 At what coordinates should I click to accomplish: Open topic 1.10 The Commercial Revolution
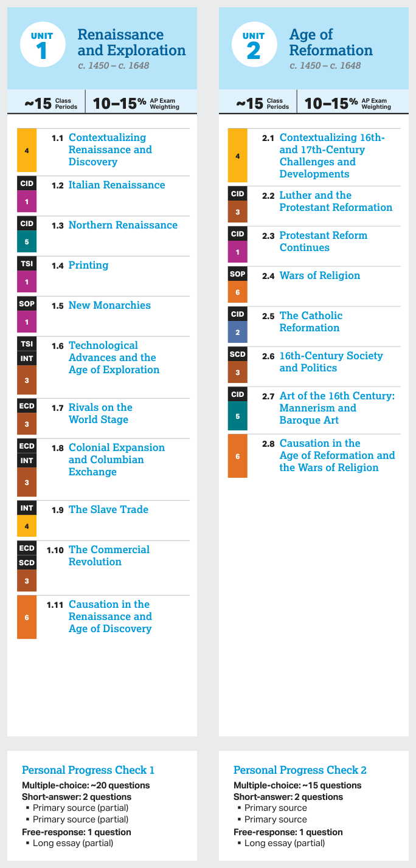point(109,556)
